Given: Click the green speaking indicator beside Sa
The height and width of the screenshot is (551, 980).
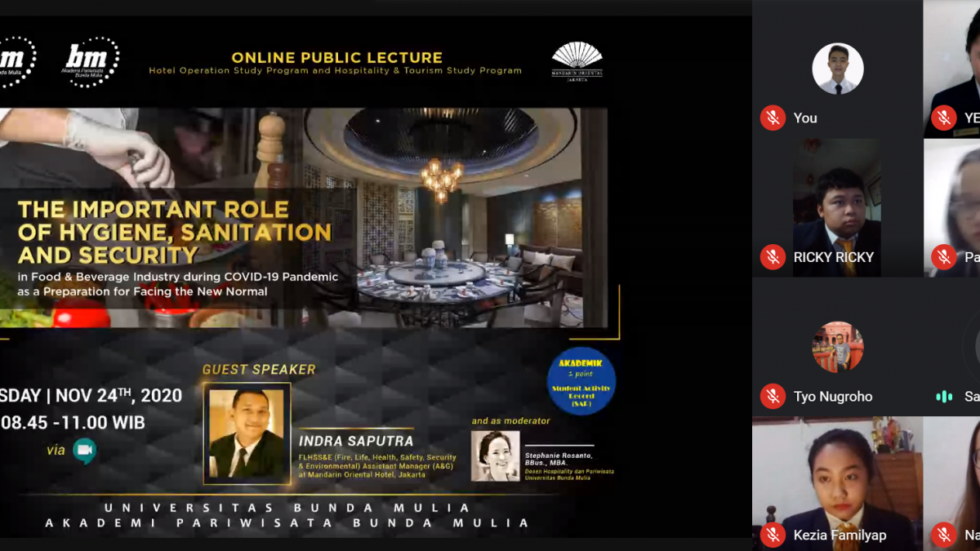Looking at the screenshot, I should 944,397.
